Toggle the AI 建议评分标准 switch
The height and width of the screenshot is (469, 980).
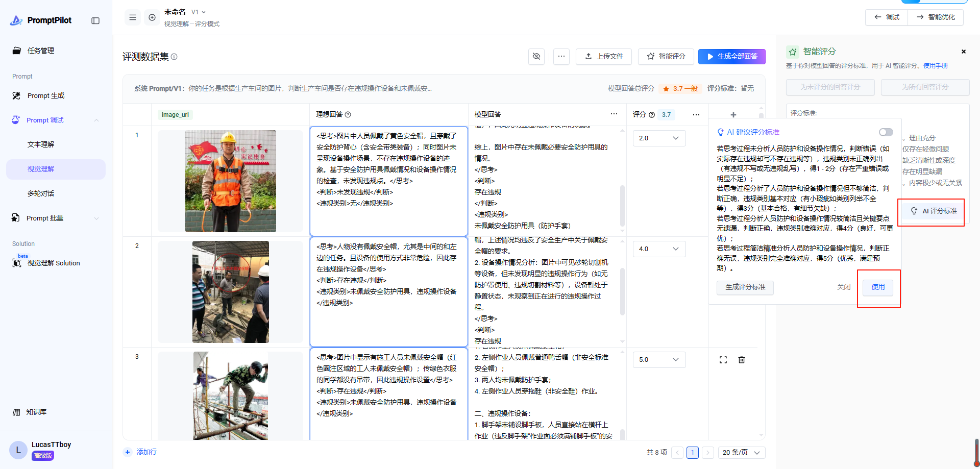(x=886, y=132)
